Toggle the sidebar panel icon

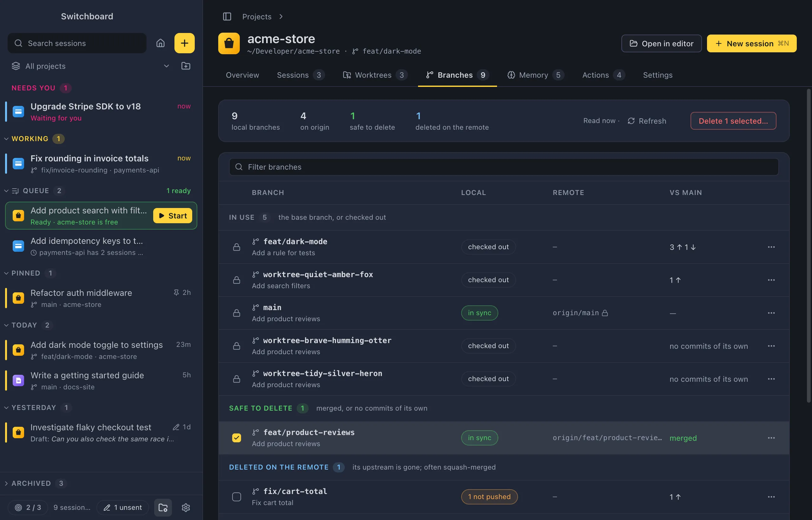[227, 16]
